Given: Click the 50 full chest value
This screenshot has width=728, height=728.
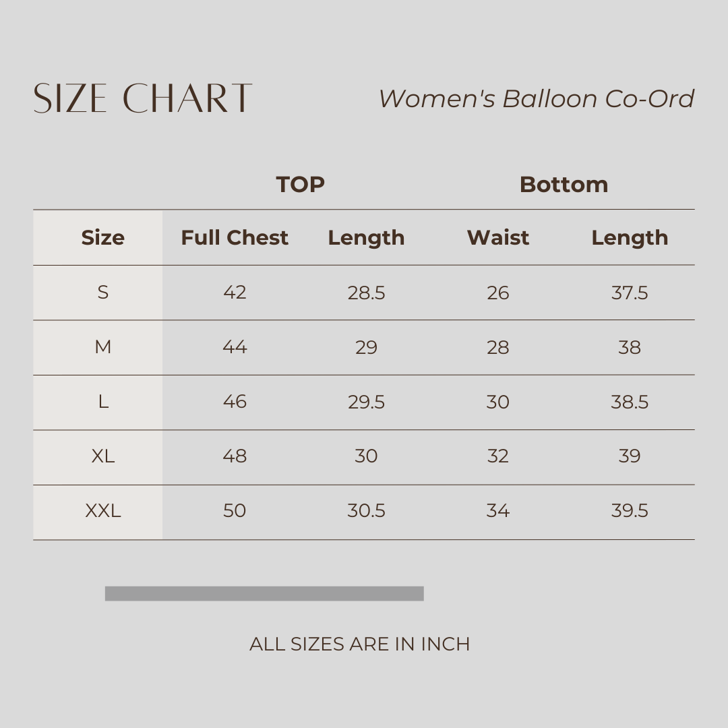Looking at the screenshot, I should (235, 511).
